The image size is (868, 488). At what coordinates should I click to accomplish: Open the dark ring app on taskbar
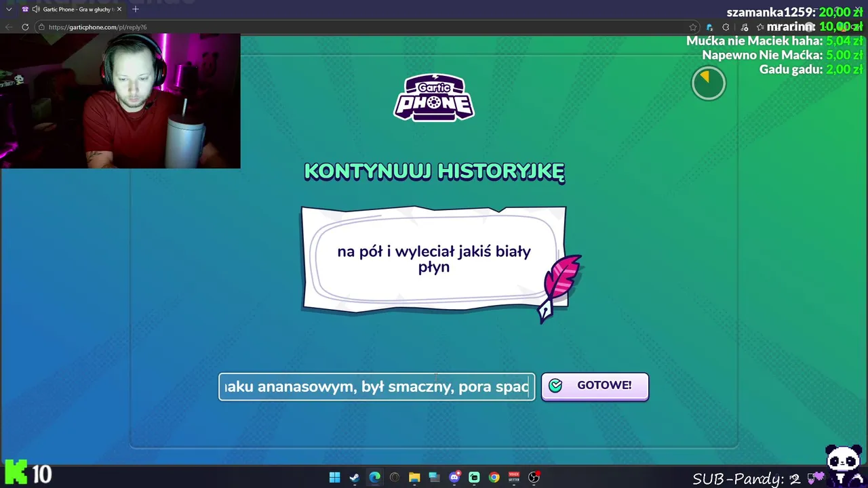point(394,478)
